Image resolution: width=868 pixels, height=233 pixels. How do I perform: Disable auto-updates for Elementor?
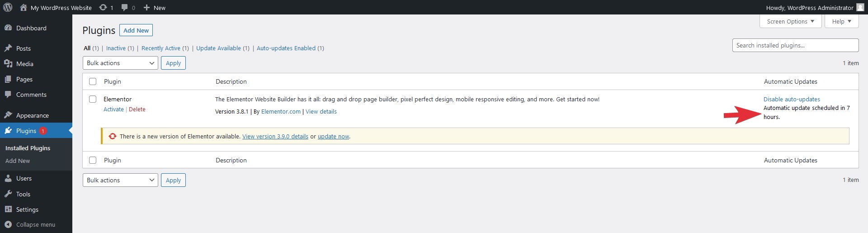(792, 99)
